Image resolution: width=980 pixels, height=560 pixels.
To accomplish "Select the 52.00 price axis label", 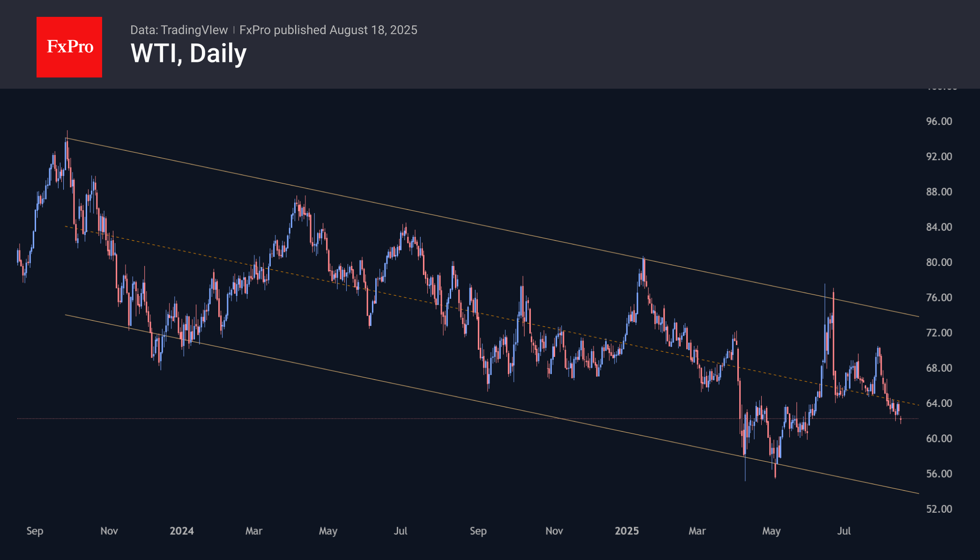I will tap(939, 509).
